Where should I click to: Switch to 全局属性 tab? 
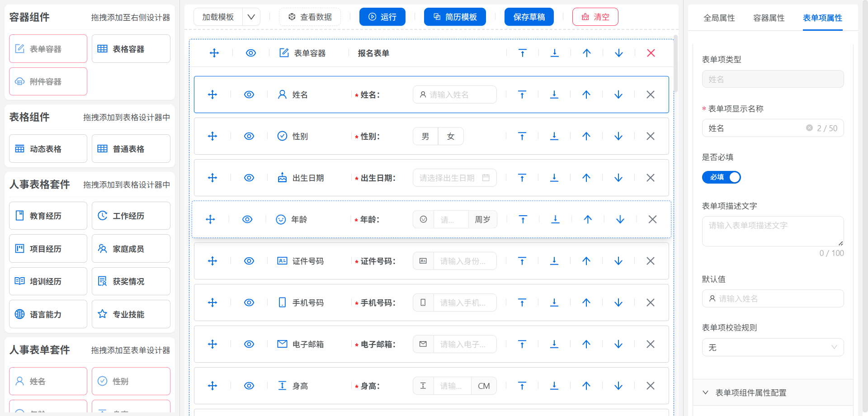(719, 18)
